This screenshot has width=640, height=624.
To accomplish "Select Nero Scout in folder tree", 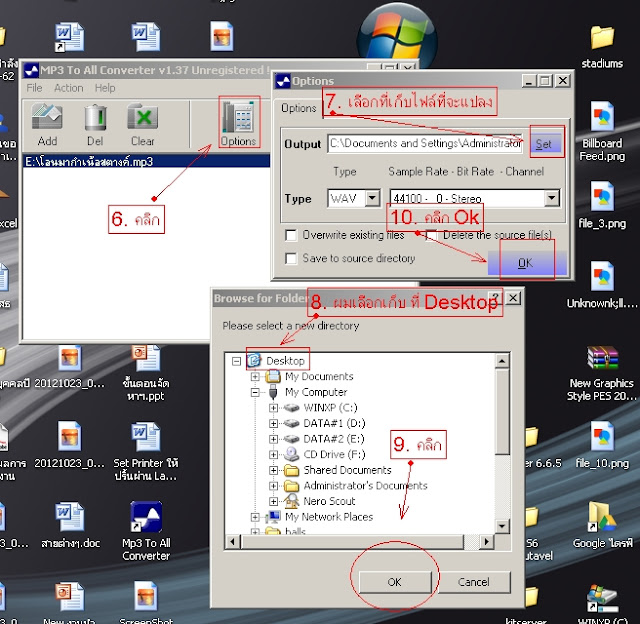I will click(329, 501).
